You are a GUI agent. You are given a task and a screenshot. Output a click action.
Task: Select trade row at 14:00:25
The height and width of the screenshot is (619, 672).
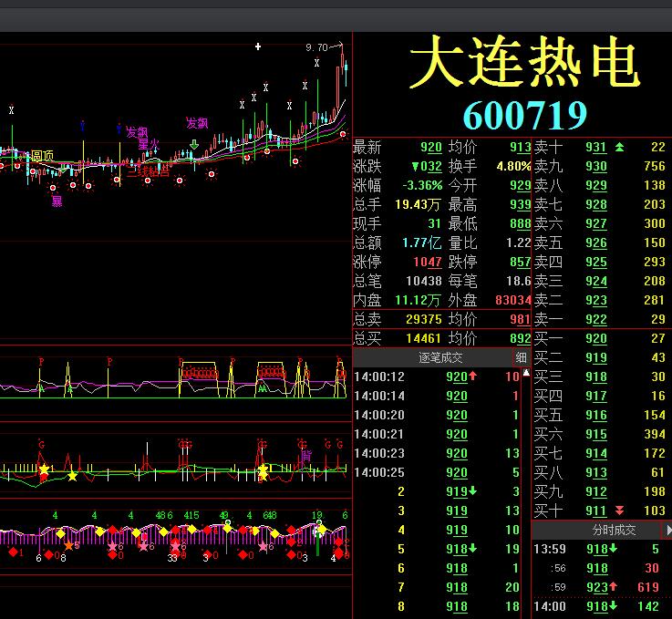click(x=437, y=472)
